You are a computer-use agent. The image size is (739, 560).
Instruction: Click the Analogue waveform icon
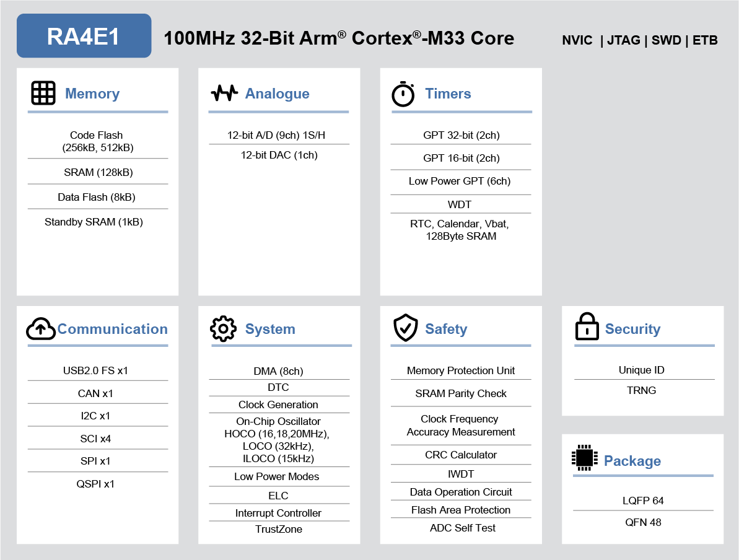(224, 93)
